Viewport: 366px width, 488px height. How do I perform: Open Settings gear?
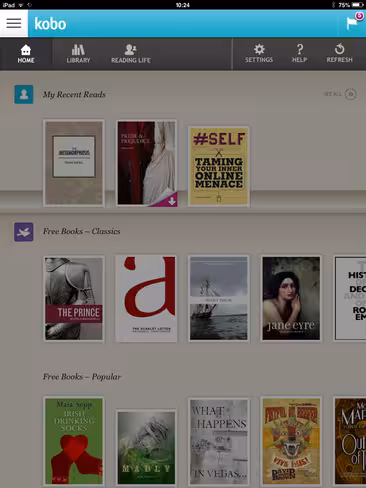pos(259,54)
